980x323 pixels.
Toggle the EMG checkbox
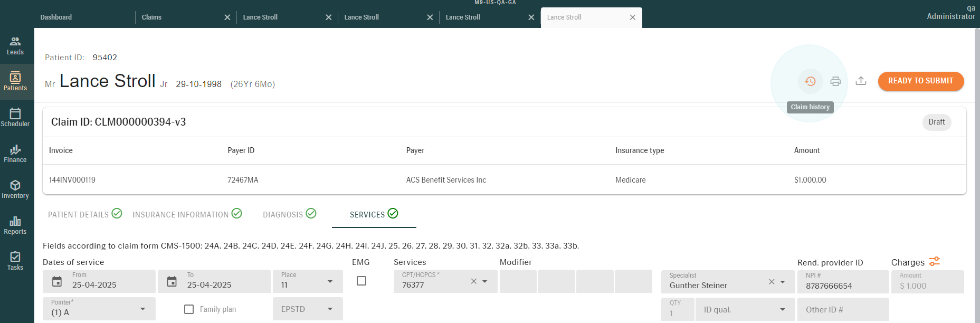click(x=361, y=281)
